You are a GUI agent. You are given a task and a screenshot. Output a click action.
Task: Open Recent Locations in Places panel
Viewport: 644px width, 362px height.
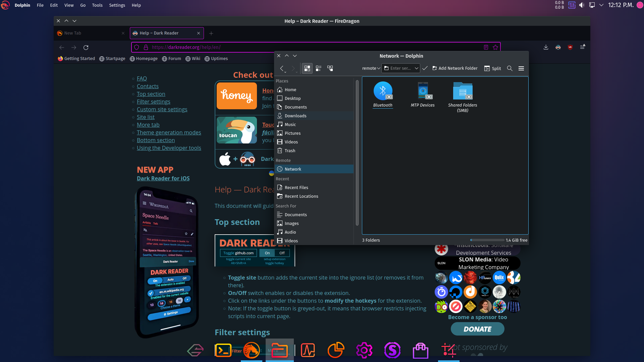tap(314, 196)
